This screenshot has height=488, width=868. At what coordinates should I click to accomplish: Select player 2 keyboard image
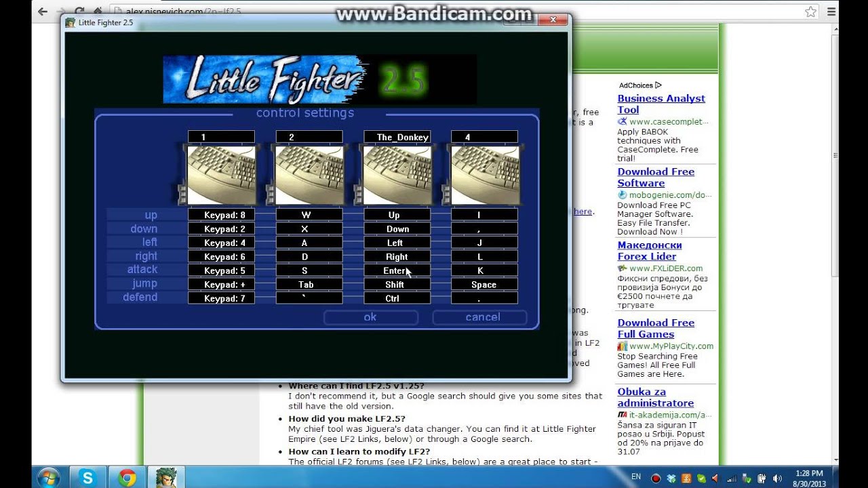(x=309, y=175)
